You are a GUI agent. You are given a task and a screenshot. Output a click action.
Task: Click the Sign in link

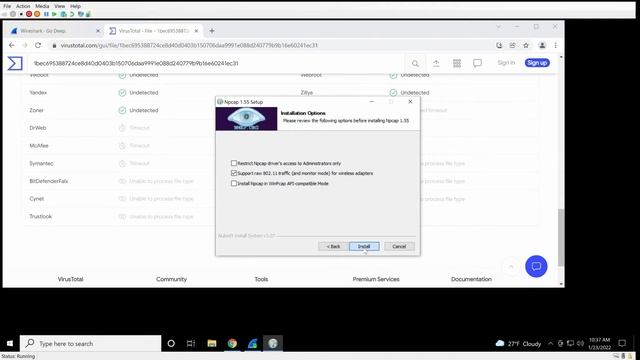pyautogui.click(x=506, y=62)
